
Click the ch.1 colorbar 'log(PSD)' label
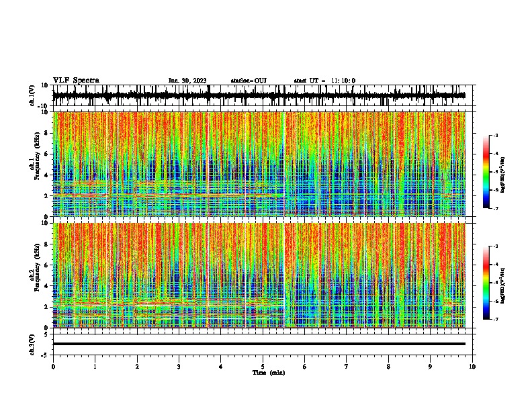point(503,175)
